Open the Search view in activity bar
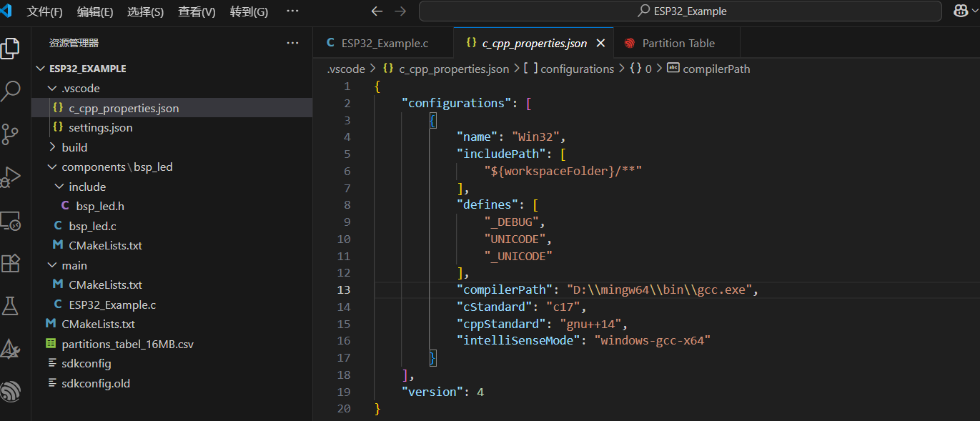 pyautogui.click(x=10, y=91)
